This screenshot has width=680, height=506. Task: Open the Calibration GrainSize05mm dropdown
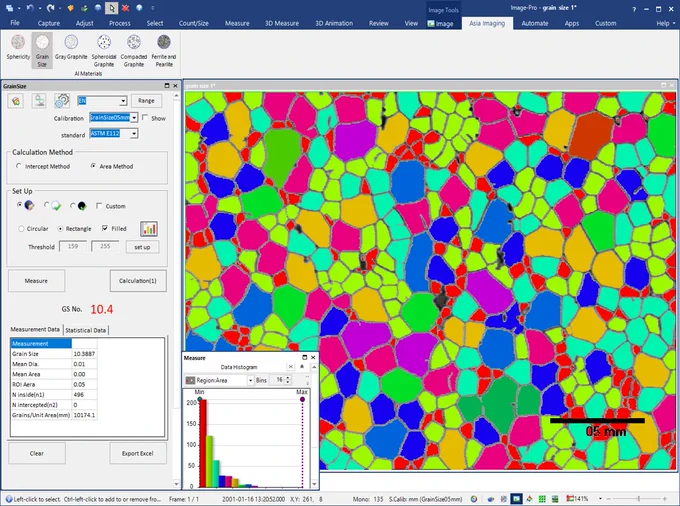pyautogui.click(x=134, y=118)
